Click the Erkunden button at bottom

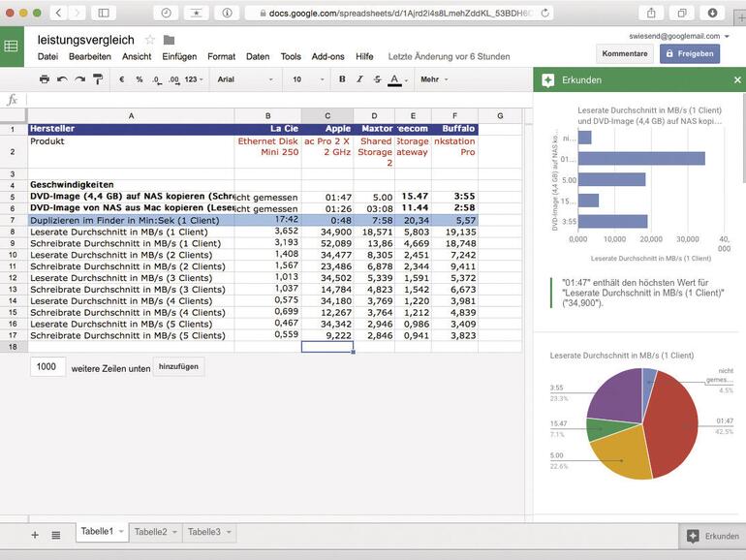click(x=712, y=536)
